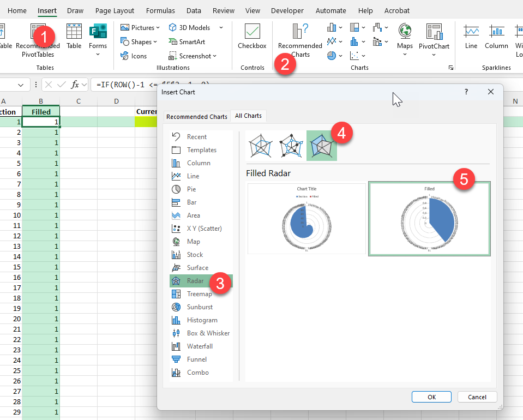Screen dimensions: 523x420
Task: Switch to the Page Layout ribbon tab
Action: [115, 11]
